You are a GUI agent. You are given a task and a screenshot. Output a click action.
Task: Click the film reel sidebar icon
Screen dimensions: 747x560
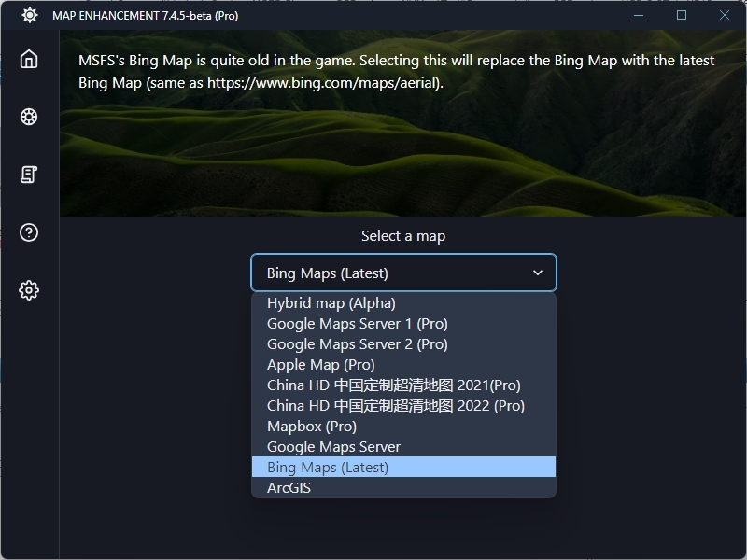tap(29, 117)
